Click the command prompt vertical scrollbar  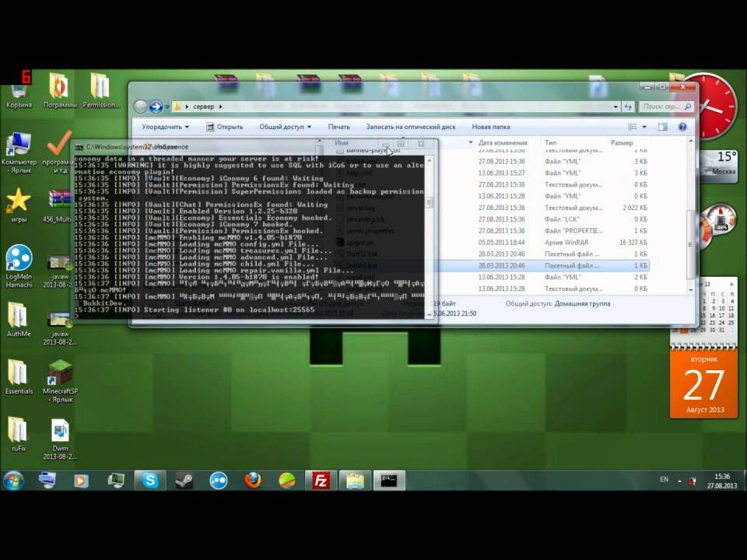[x=430, y=236]
